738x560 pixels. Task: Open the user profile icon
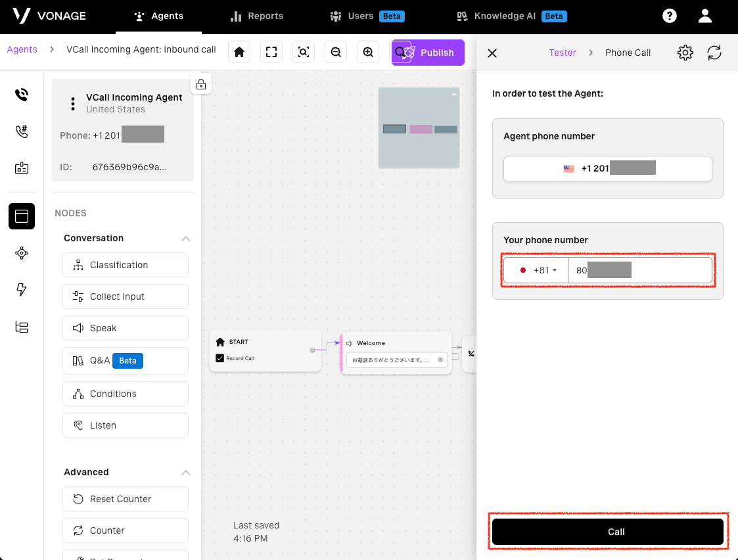pyautogui.click(x=704, y=16)
